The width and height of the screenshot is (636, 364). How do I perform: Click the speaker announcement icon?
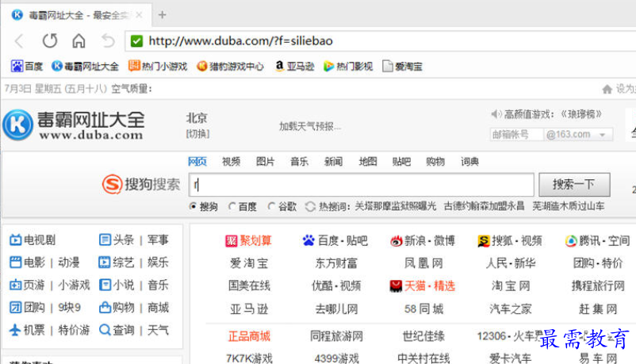click(496, 114)
